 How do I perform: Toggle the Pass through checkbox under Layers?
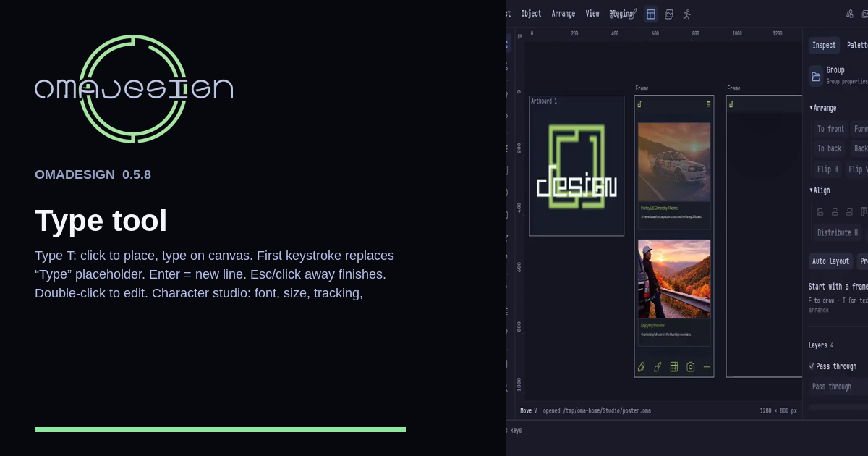812,367
